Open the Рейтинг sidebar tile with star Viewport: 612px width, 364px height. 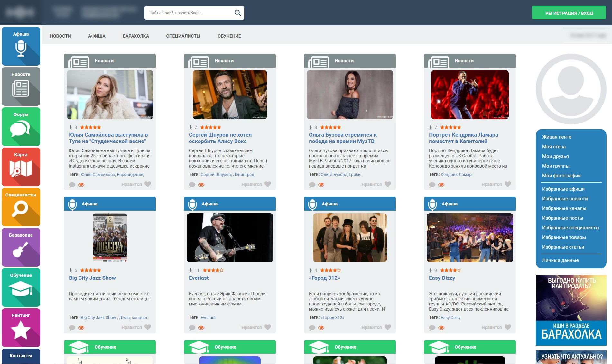click(21, 328)
